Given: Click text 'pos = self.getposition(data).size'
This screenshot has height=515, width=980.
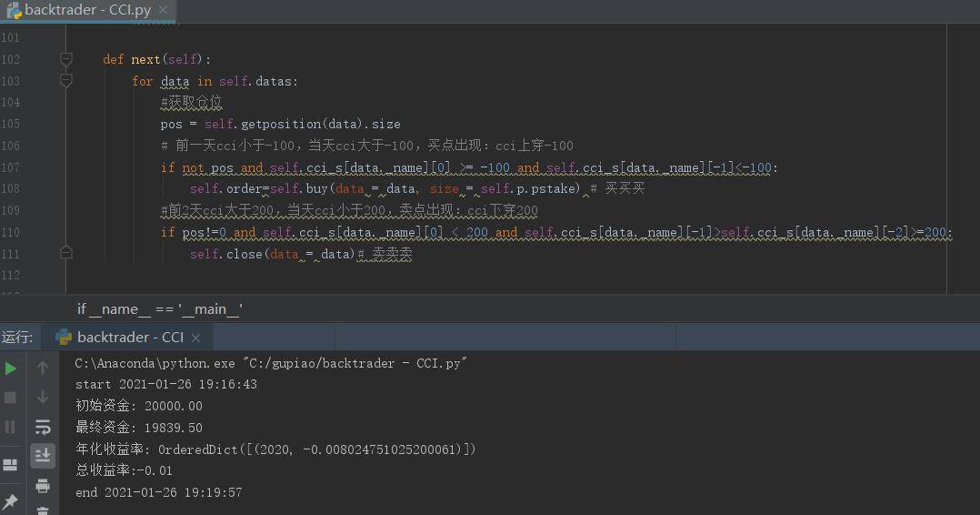Looking at the screenshot, I should [280, 124].
